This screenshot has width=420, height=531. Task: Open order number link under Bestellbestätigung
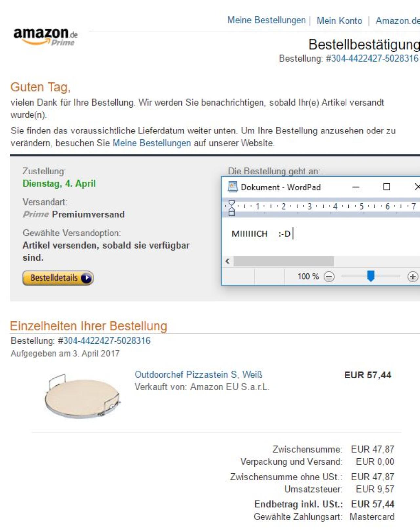[375, 58]
